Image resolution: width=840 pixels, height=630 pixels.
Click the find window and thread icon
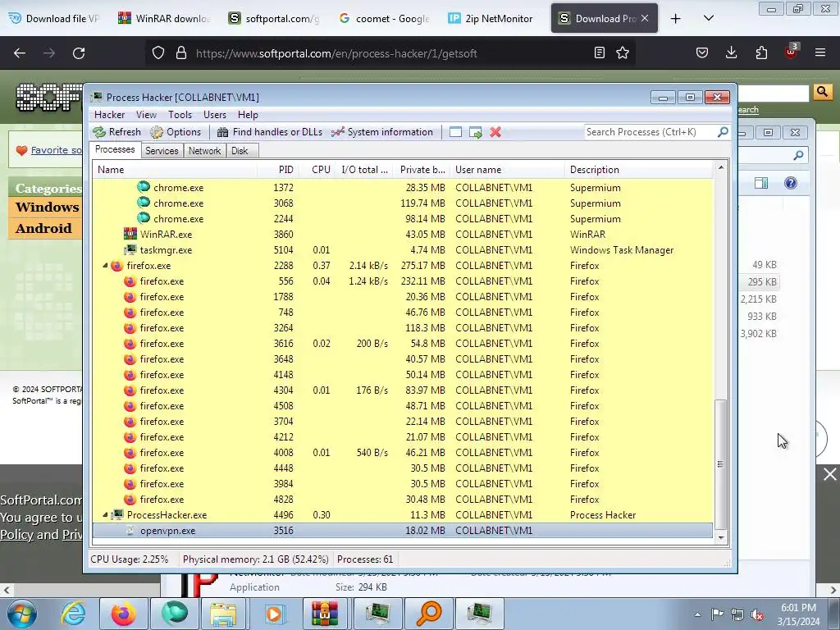pos(475,132)
